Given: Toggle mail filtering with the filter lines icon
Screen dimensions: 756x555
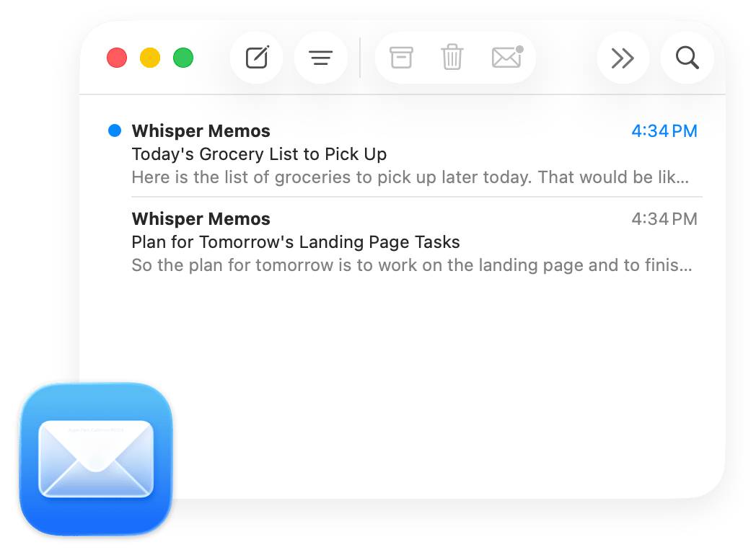Looking at the screenshot, I should click(x=320, y=58).
